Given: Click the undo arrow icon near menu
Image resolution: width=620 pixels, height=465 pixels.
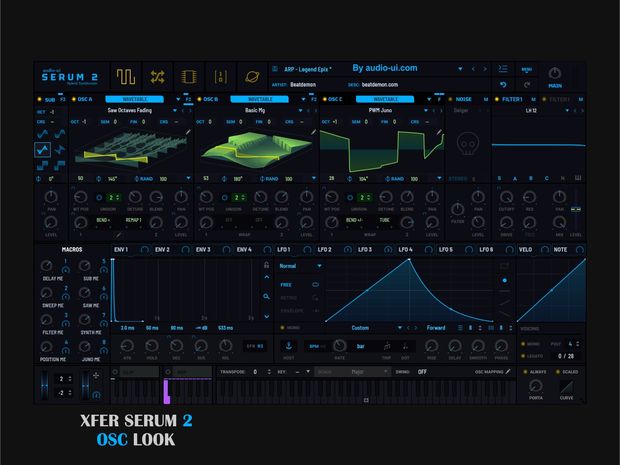Looking at the screenshot, I should [x=503, y=85].
